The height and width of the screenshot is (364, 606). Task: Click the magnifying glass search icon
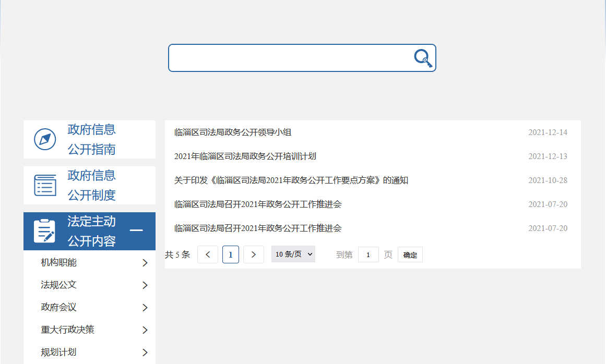[x=423, y=58]
